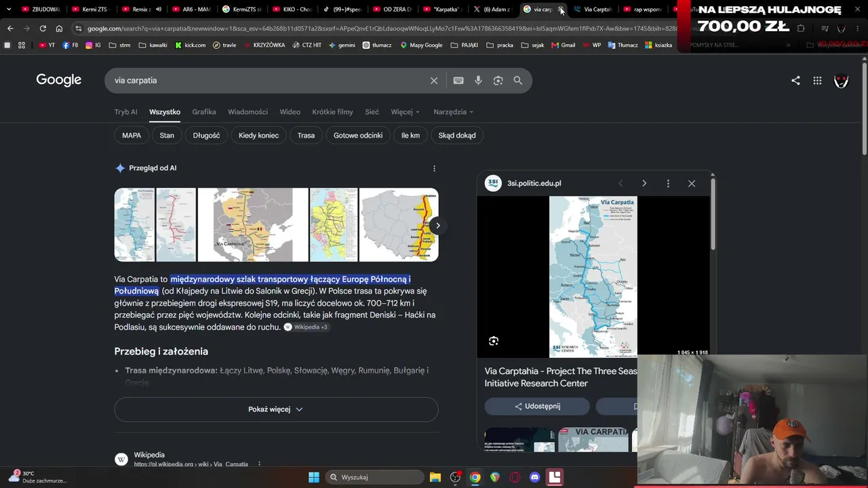The height and width of the screenshot is (488, 868).
Task: Start a voice search with the microphone
Action: tap(478, 81)
